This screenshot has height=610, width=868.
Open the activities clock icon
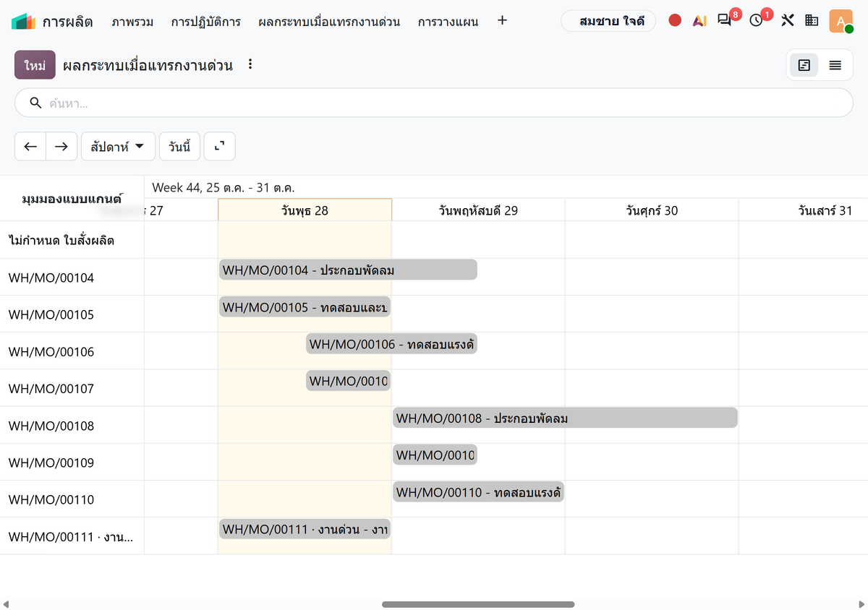click(756, 21)
